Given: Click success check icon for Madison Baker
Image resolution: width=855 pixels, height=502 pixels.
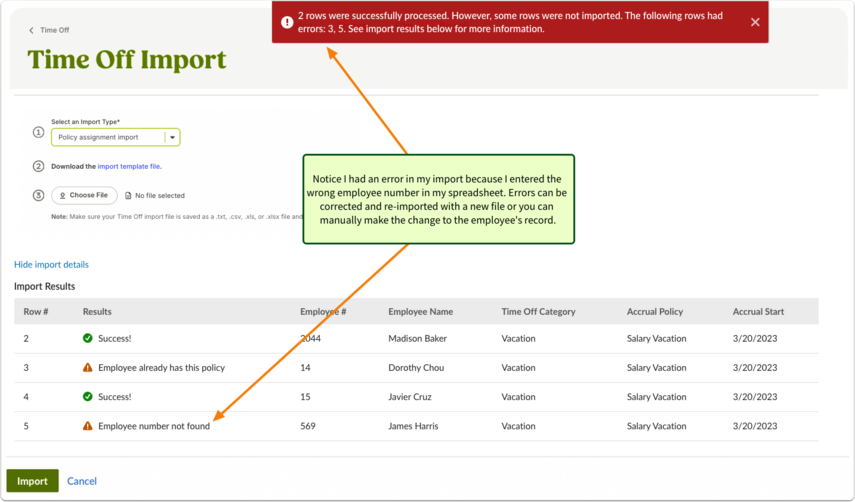Looking at the screenshot, I should pos(87,338).
